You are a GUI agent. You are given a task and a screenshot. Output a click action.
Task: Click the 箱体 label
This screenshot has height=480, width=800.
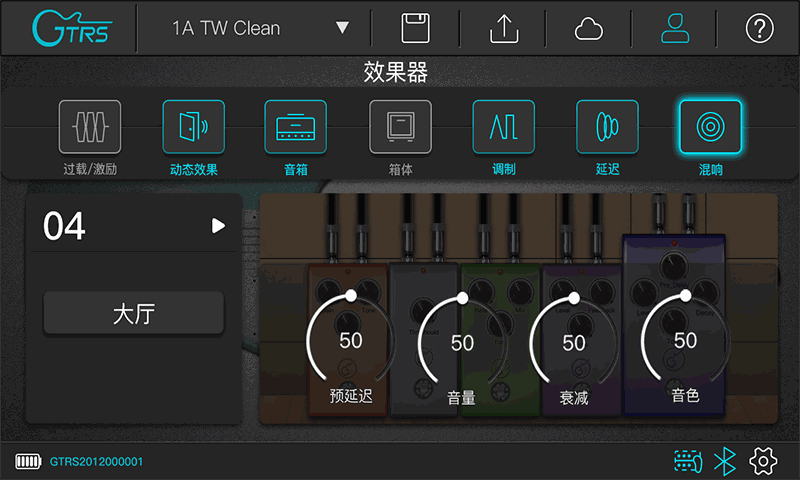click(x=401, y=169)
